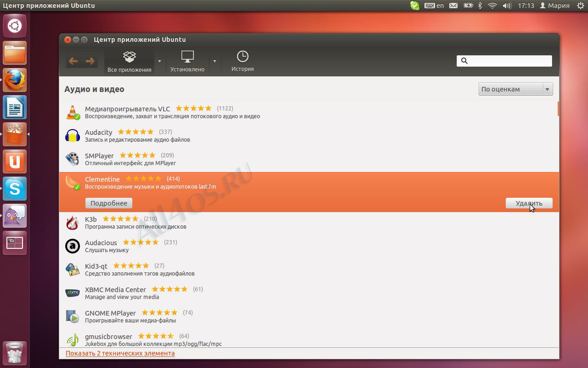
Task: Open Trash at the launcher bottom
Action: coord(15,353)
